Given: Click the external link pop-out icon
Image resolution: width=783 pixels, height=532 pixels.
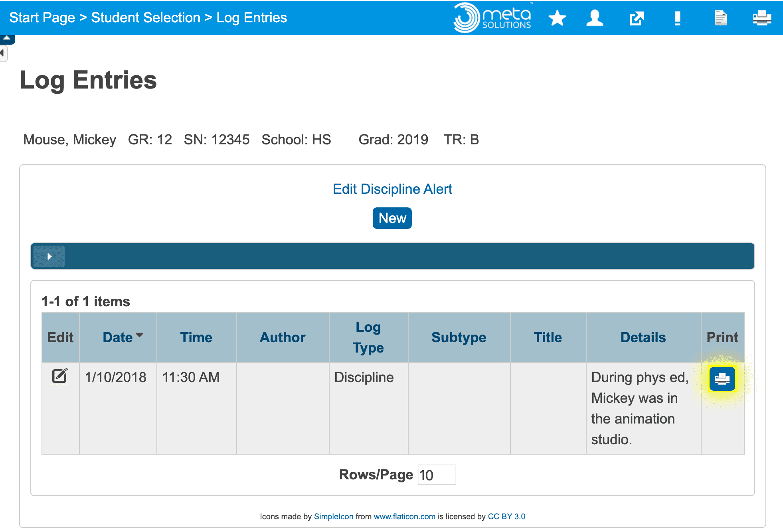Looking at the screenshot, I should coord(637,18).
